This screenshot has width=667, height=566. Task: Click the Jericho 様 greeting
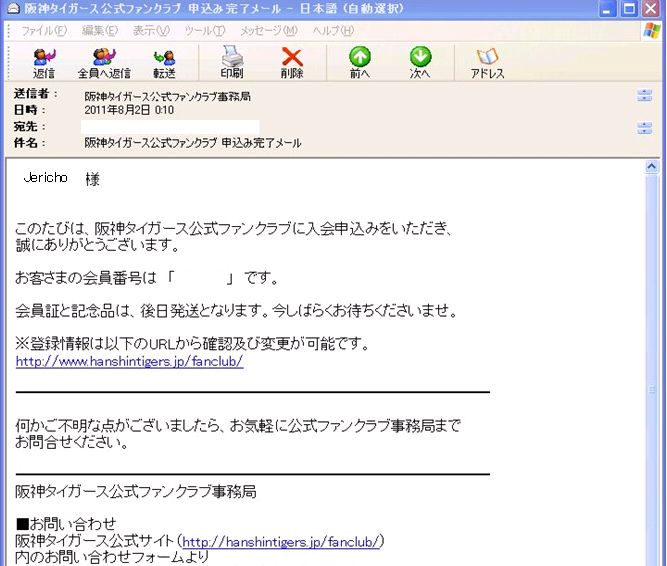click(62, 179)
